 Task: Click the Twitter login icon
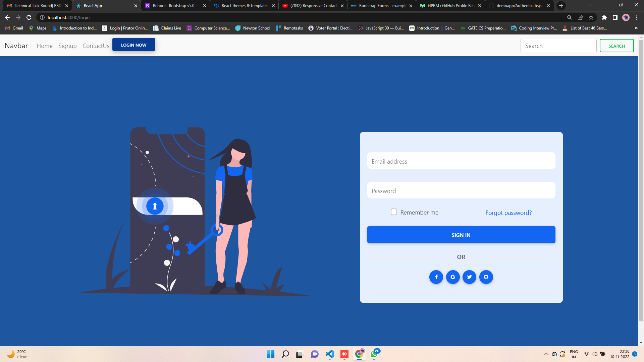click(x=469, y=277)
